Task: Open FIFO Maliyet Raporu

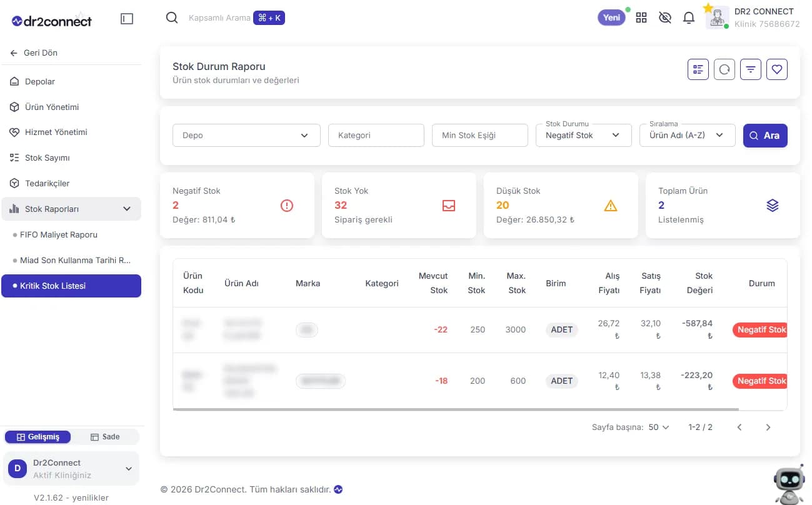Action: coord(71,234)
